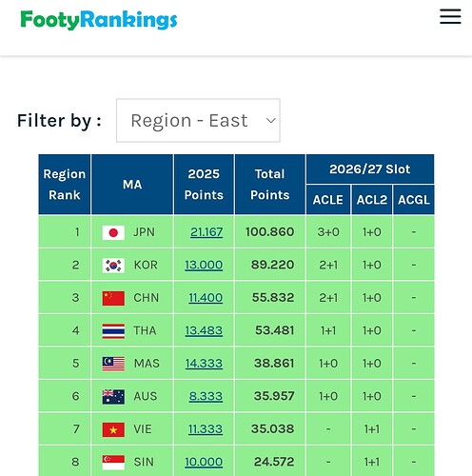Open the Region - East filter dropdown
The width and height of the screenshot is (472, 476).
point(198,121)
